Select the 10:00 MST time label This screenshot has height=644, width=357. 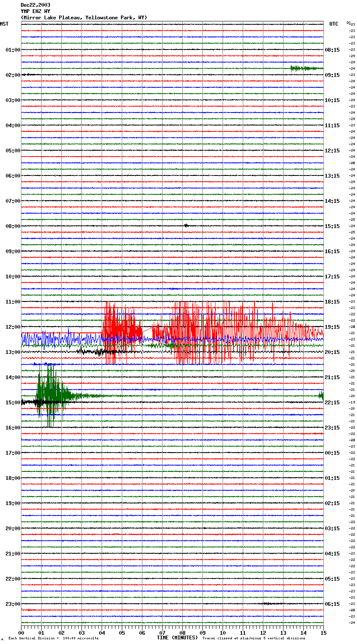[13, 277]
